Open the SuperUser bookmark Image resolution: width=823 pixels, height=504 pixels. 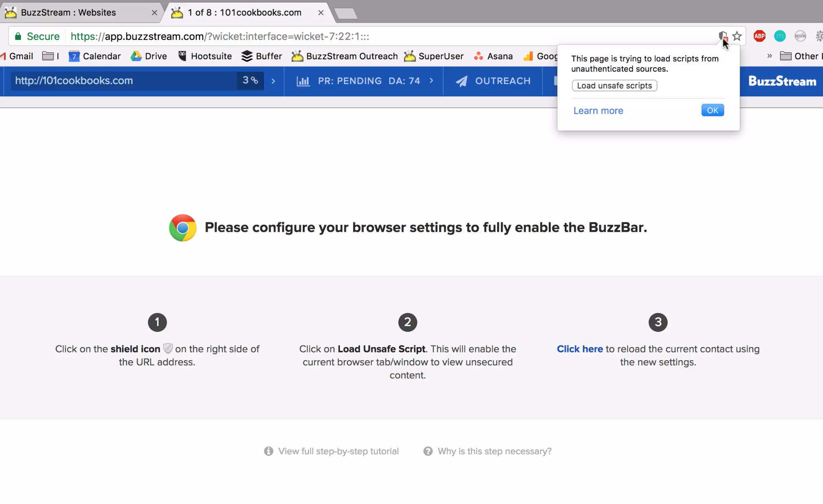[x=434, y=56]
